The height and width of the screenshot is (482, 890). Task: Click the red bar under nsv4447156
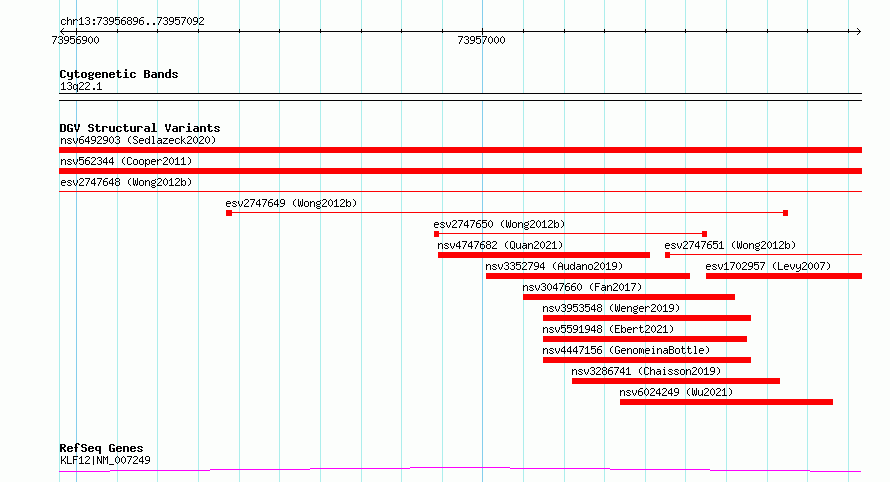click(x=646, y=360)
